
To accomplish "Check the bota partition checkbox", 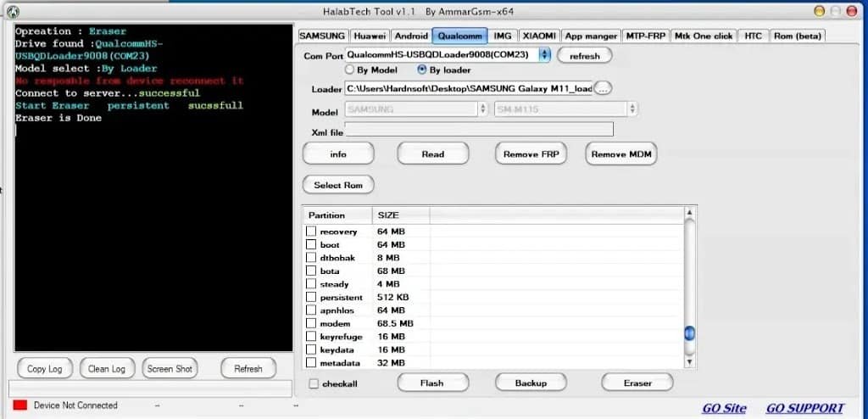I will pos(311,271).
